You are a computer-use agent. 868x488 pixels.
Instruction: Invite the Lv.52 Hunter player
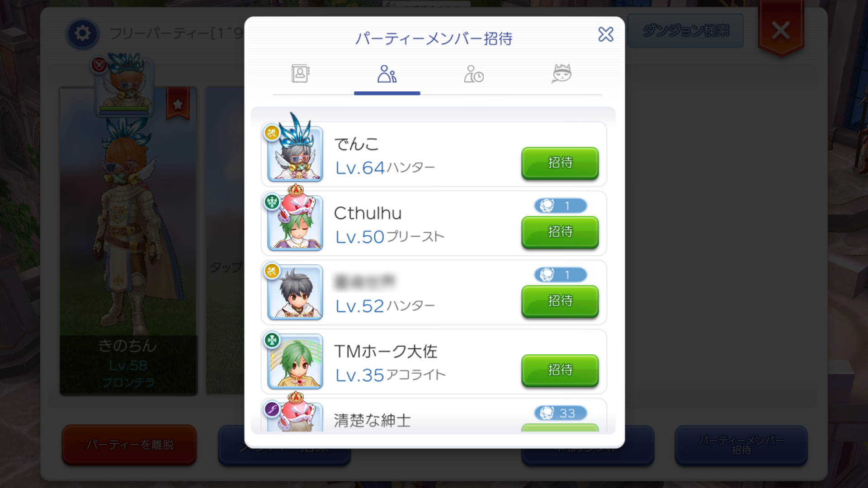click(x=560, y=301)
